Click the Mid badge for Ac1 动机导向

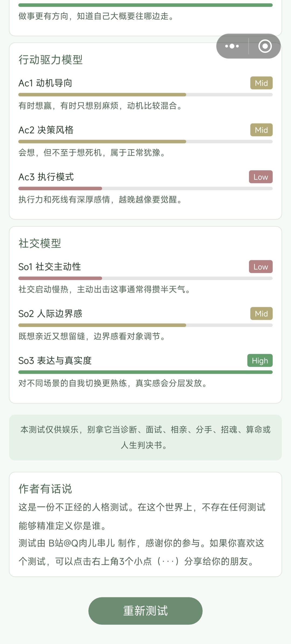click(x=261, y=83)
